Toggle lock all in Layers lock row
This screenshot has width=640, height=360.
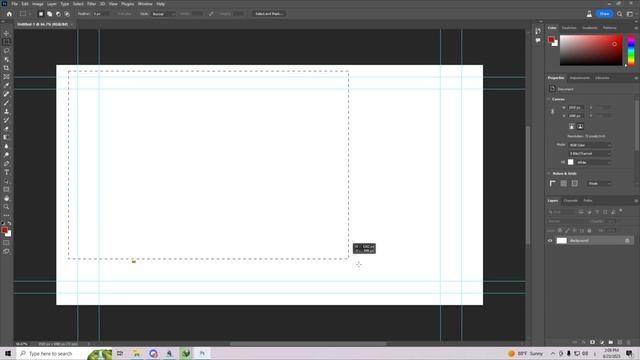[589, 231]
